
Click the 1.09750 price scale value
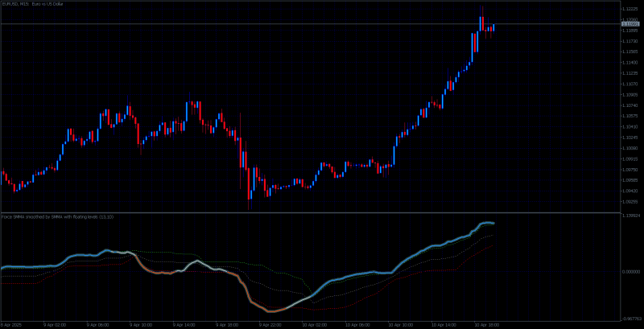[630, 170]
